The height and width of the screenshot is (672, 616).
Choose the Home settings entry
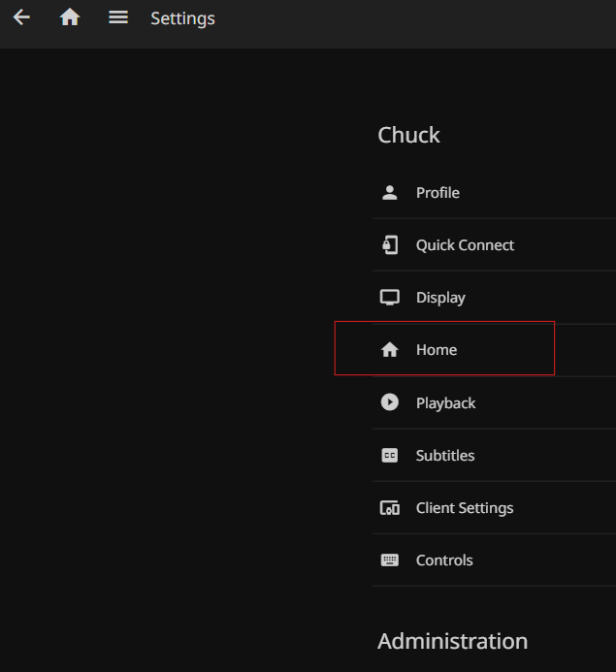pos(437,350)
